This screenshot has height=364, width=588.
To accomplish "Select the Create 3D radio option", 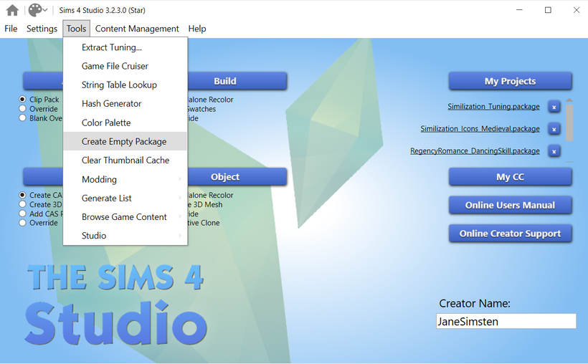I will click(23, 204).
